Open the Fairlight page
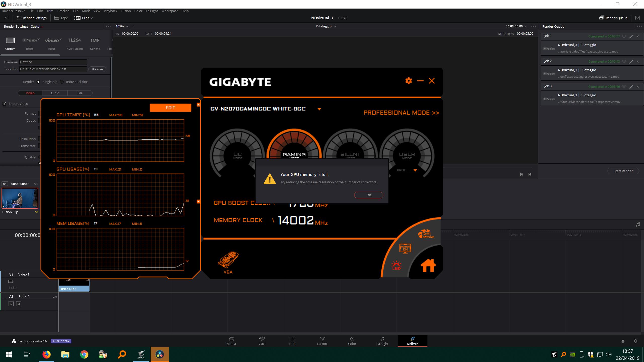 (382, 341)
